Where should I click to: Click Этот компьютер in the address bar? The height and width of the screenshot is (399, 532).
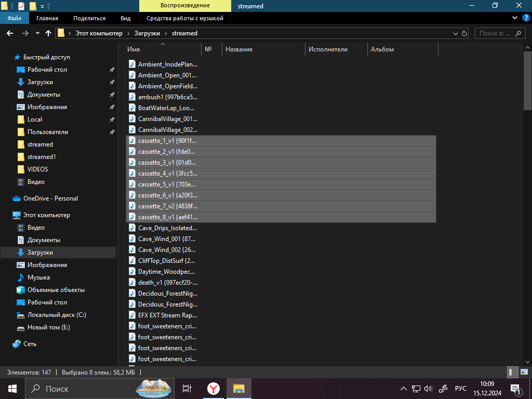point(99,33)
